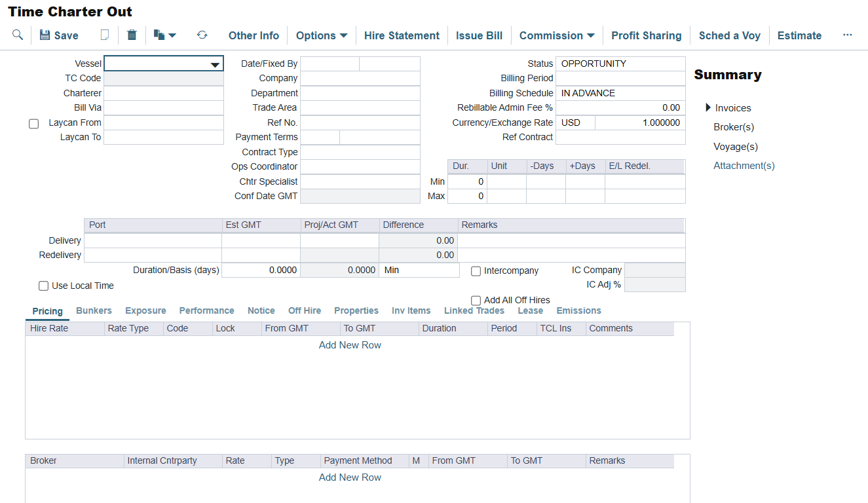The width and height of the screenshot is (868, 503).
Task: Open the Commission dropdown menu
Action: (556, 35)
